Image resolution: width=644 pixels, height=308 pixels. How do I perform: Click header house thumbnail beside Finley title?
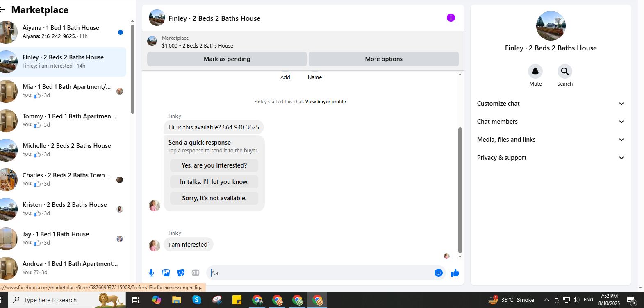pyautogui.click(x=157, y=18)
